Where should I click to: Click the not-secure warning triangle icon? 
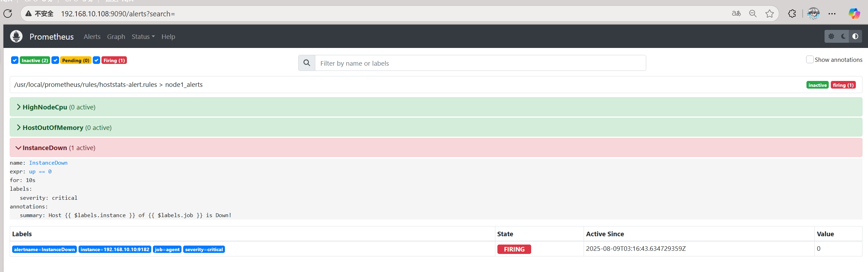click(x=29, y=14)
